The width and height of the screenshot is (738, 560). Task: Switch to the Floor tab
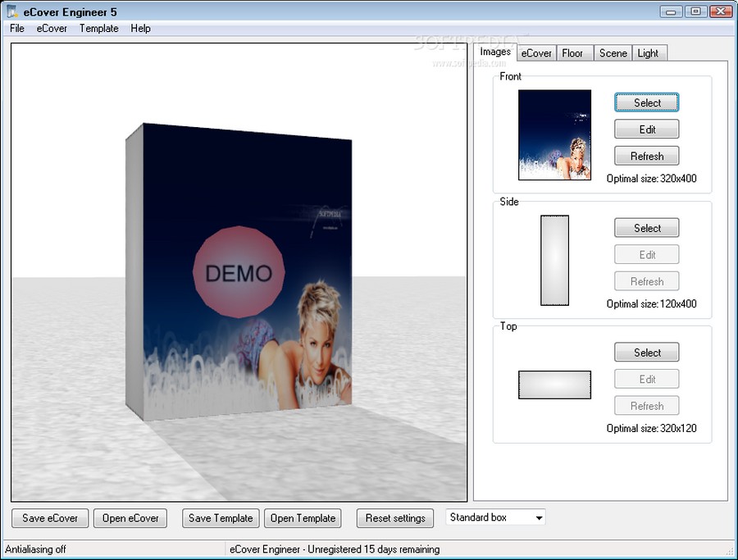click(572, 53)
